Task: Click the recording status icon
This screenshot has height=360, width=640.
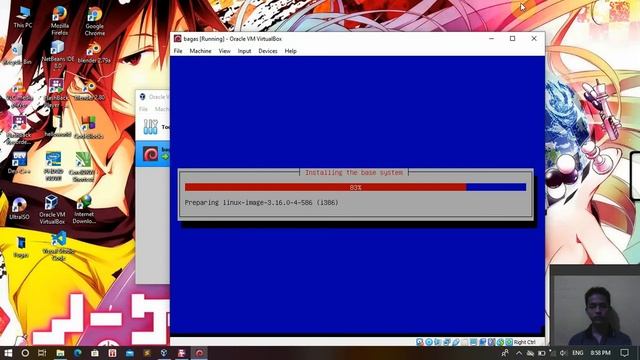Action: 482,342
